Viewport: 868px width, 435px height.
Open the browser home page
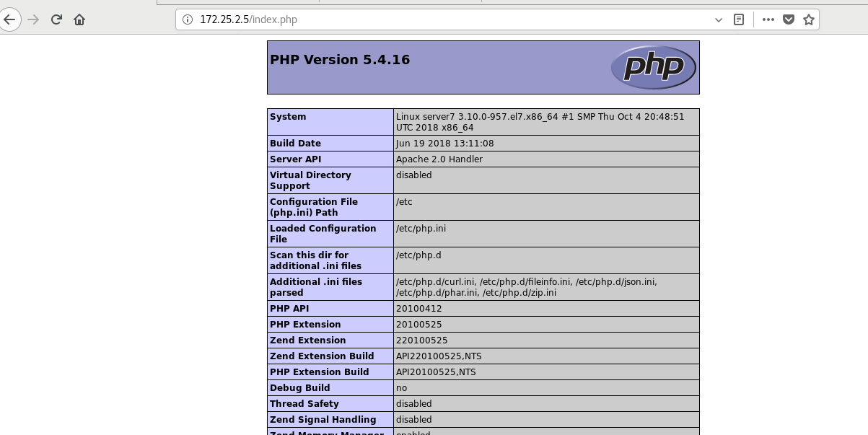79,19
